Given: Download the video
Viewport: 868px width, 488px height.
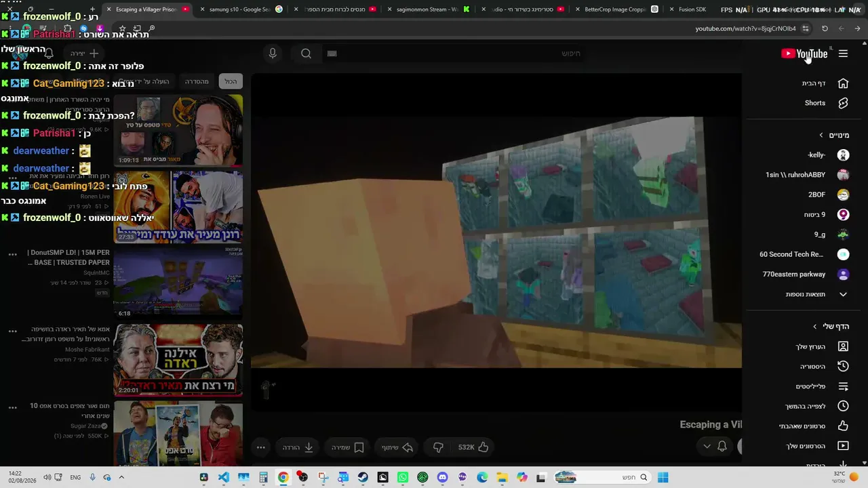Looking at the screenshot, I should [298, 447].
